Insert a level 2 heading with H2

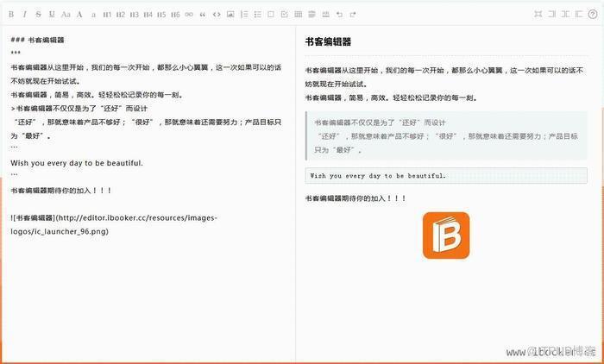point(121,15)
